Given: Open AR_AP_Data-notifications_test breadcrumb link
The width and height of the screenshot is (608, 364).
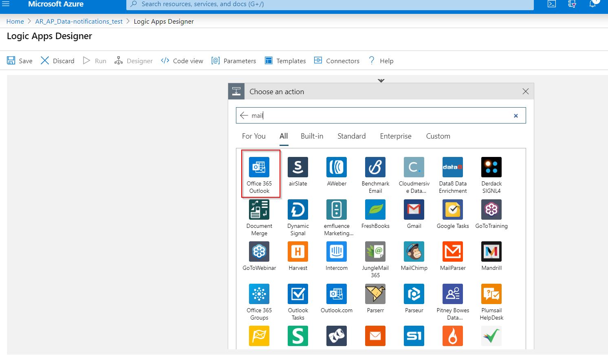Looking at the screenshot, I should pos(79,21).
